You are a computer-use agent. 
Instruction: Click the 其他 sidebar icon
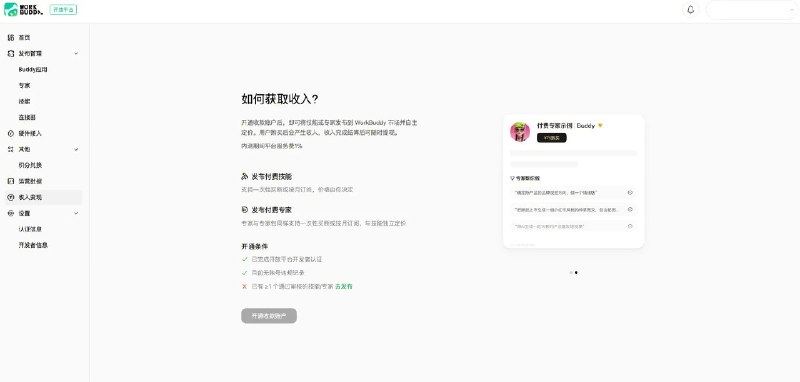point(11,149)
